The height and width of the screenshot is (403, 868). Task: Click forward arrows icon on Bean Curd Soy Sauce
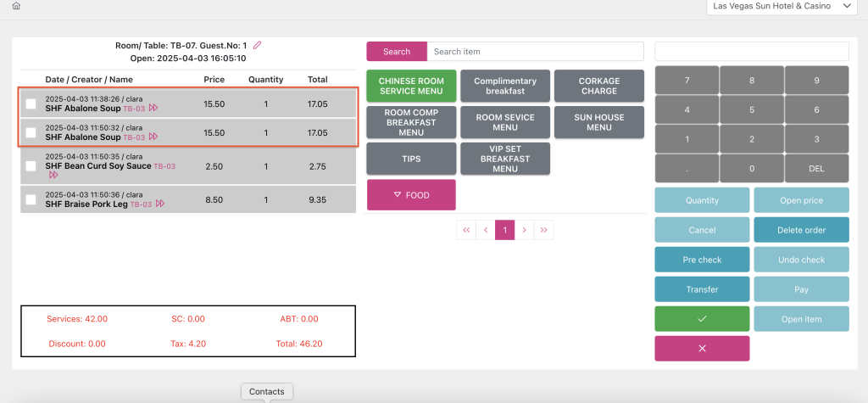point(53,176)
